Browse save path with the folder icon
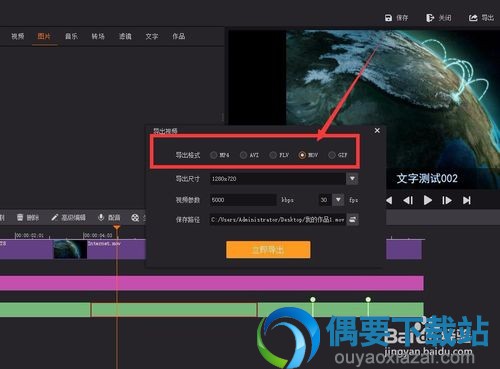The width and height of the screenshot is (500, 369). pos(352,219)
